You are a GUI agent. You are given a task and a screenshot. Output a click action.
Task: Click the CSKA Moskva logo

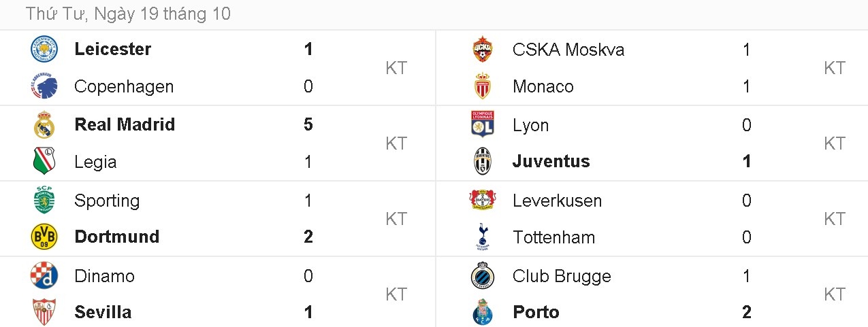coord(483,50)
